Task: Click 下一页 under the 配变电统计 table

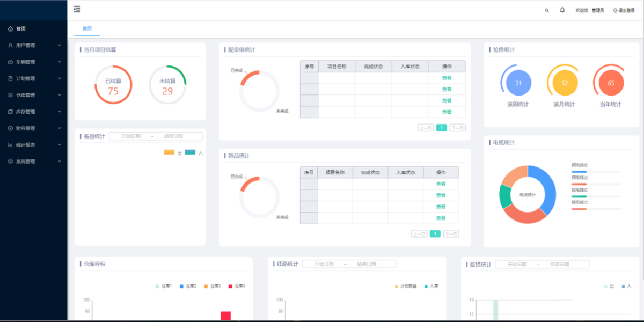Action: (x=457, y=128)
